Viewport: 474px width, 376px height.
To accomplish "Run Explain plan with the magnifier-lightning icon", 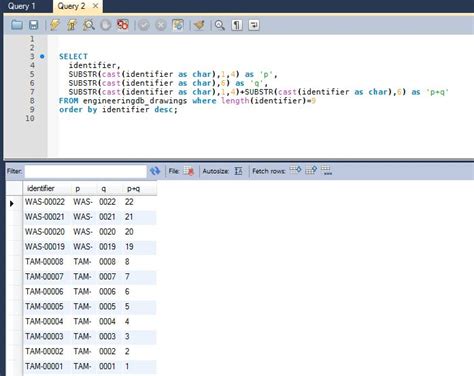I will point(88,25).
